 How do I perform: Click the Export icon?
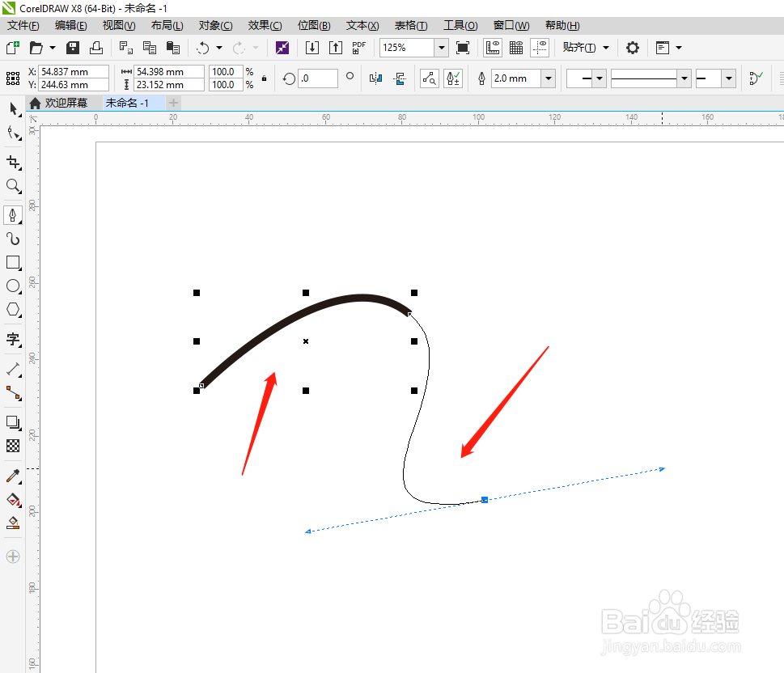336,48
